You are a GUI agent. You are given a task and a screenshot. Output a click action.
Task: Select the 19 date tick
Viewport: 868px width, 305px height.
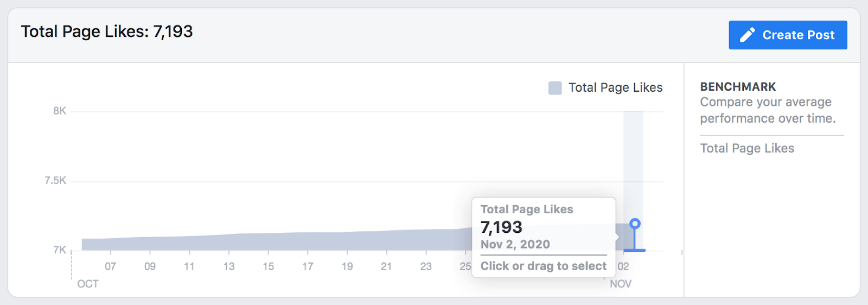[347, 266]
